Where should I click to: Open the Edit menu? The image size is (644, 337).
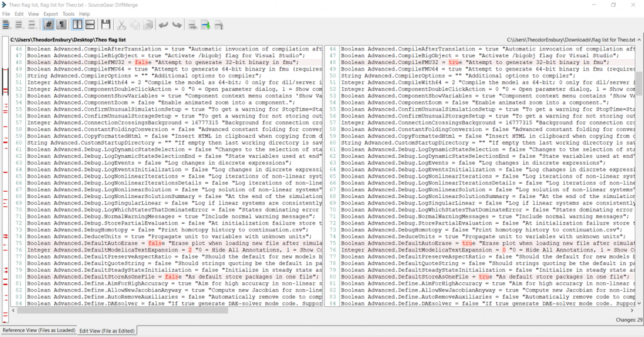tap(19, 14)
